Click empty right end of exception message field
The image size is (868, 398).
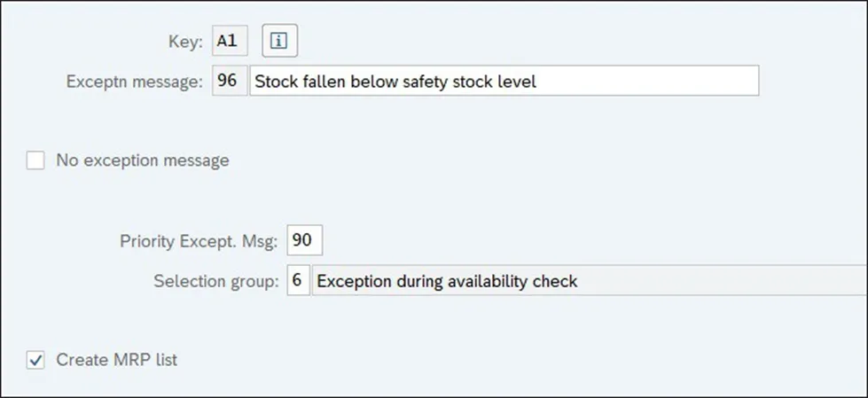point(692,82)
